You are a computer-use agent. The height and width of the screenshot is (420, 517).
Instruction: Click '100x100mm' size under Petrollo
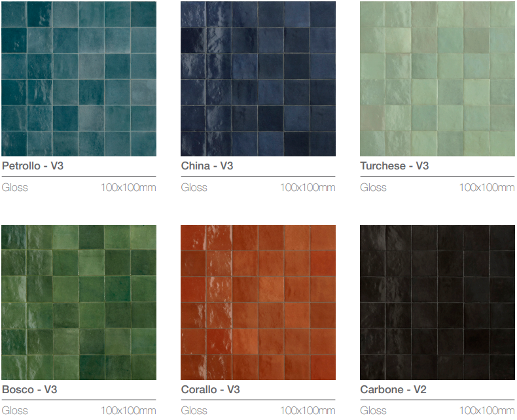[x=128, y=187]
